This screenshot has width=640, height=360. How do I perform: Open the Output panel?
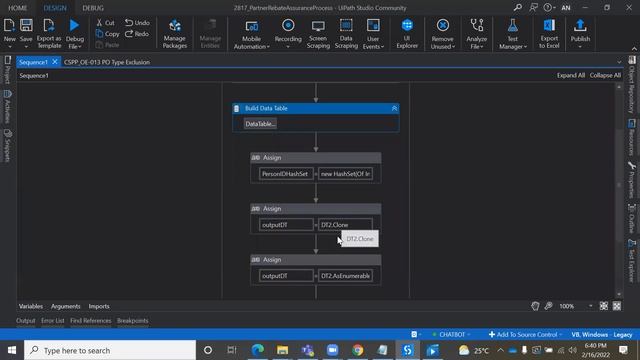click(26, 321)
